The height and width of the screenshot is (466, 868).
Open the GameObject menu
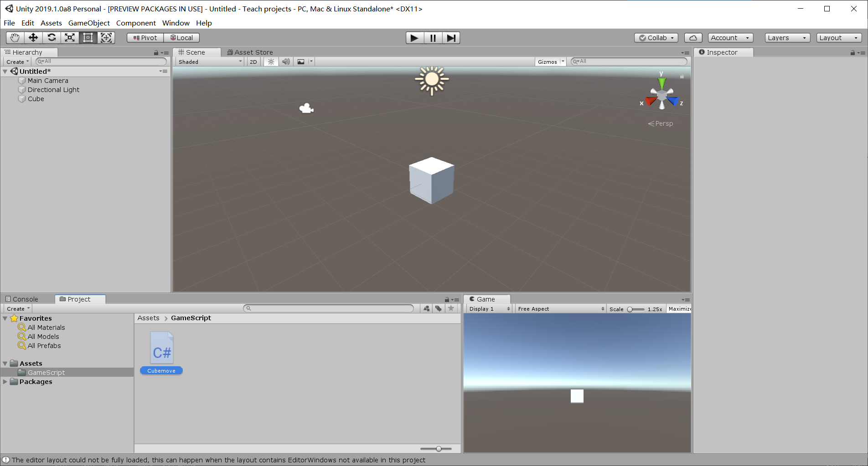click(89, 23)
